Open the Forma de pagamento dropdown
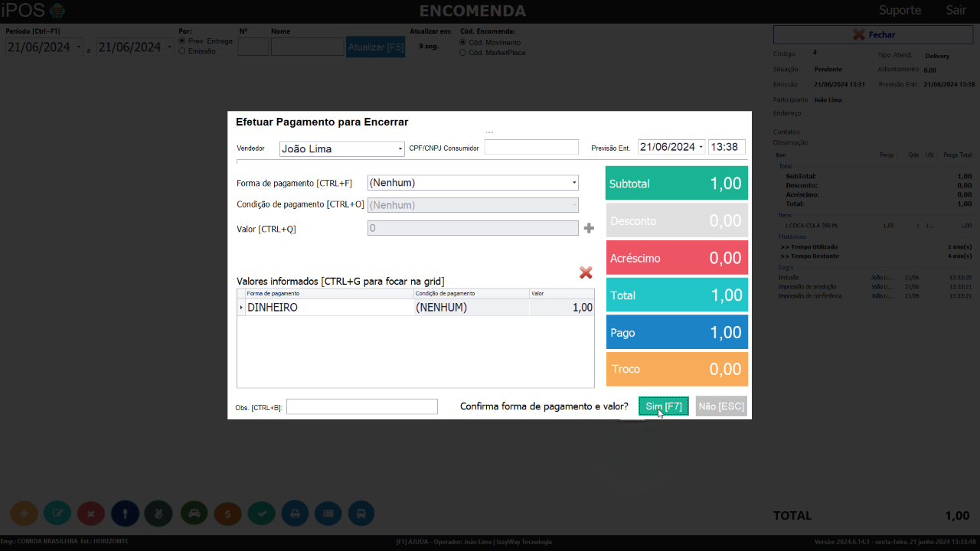This screenshot has height=551, width=980. [574, 183]
